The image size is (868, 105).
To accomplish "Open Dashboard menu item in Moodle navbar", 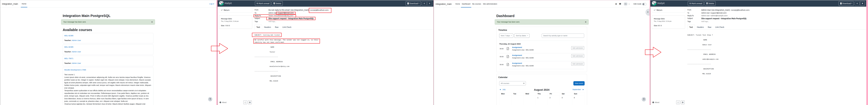I will (x=466, y=4).
